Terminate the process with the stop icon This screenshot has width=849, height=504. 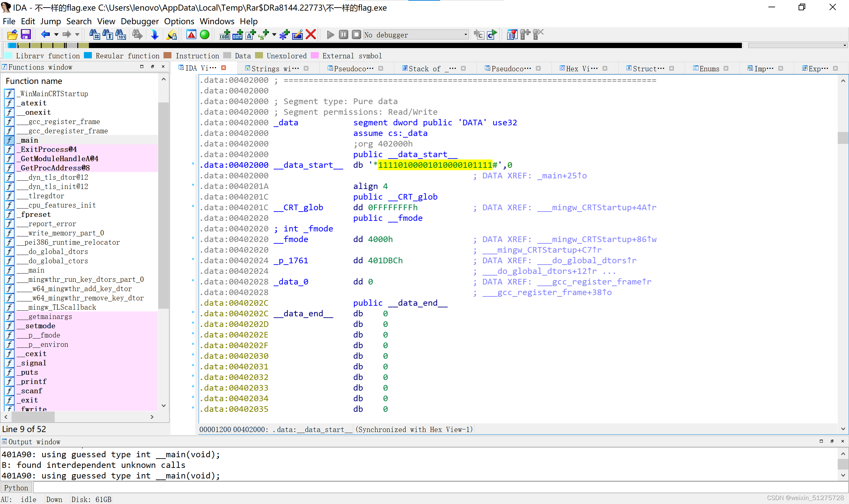(356, 34)
